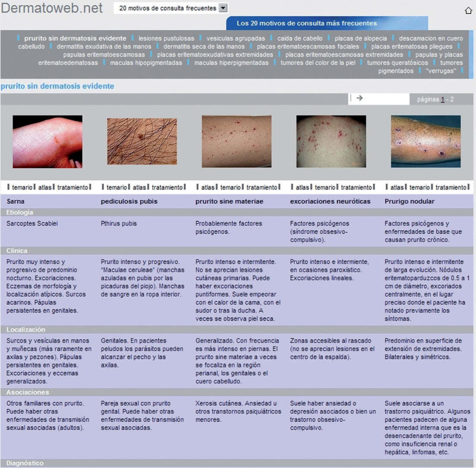Open the pediculosis pubis photo thumbnail
476x468 pixels.
click(x=142, y=141)
